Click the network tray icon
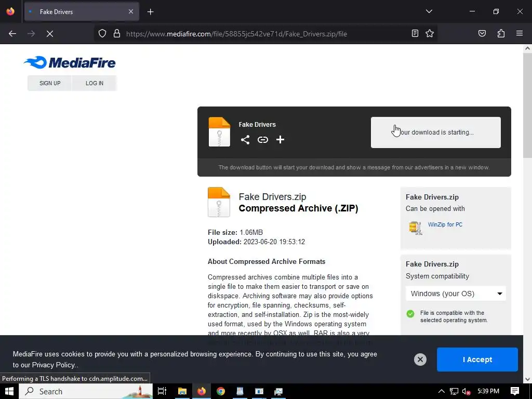The height and width of the screenshot is (399, 532). coord(454,391)
